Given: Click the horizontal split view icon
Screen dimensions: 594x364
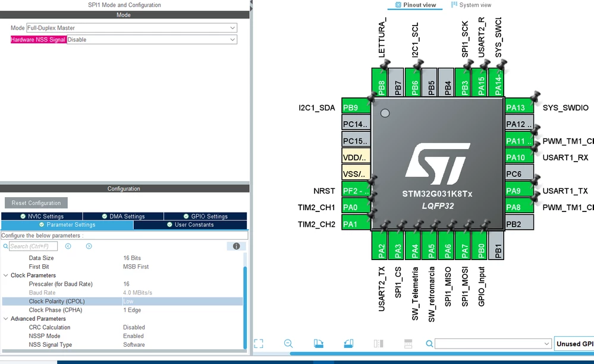Looking at the screenshot, I should (x=408, y=344).
